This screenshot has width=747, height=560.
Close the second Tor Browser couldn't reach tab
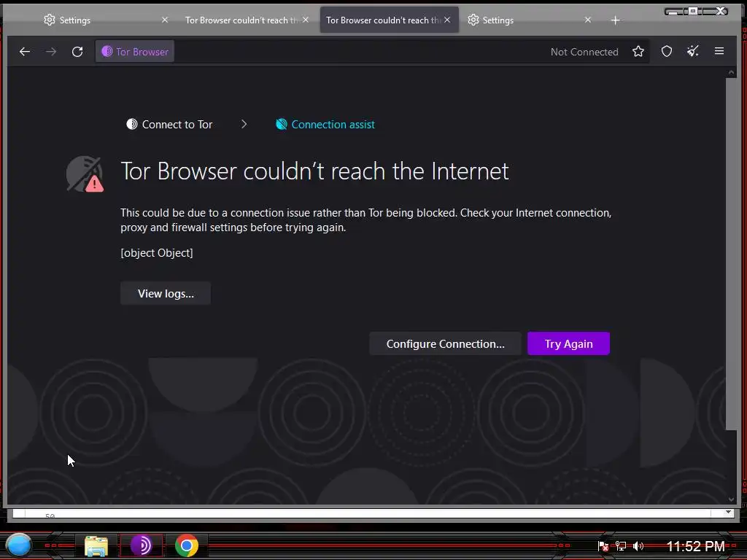306,20
